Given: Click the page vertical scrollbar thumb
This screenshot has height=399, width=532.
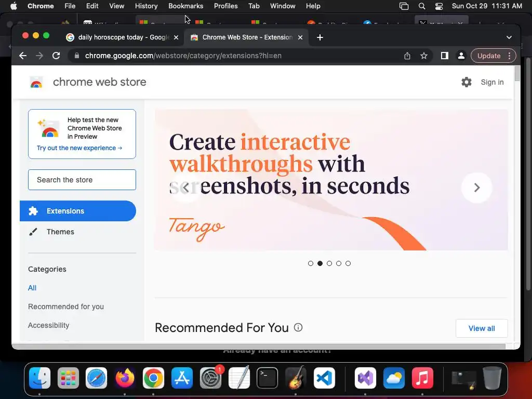Looking at the screenshot, I should [x=517, y=74].
